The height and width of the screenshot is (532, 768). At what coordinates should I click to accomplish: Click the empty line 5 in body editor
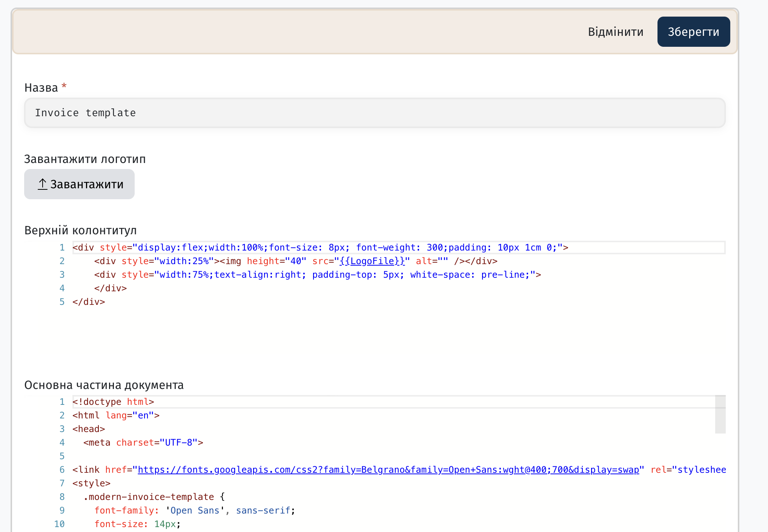point(394,456)
